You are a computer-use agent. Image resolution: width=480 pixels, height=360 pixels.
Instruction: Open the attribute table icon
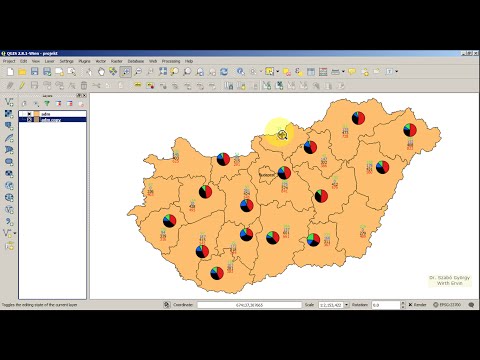pos(311,72)
